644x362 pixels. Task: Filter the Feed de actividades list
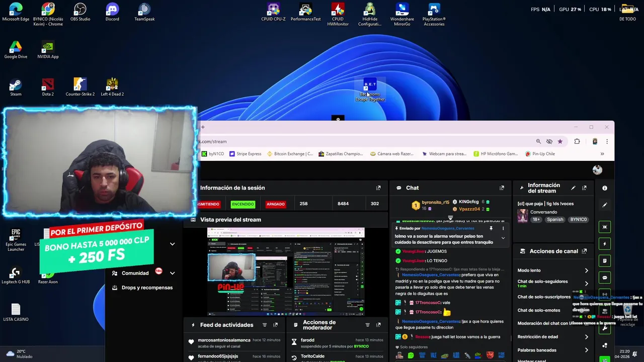tap(264, 325)
